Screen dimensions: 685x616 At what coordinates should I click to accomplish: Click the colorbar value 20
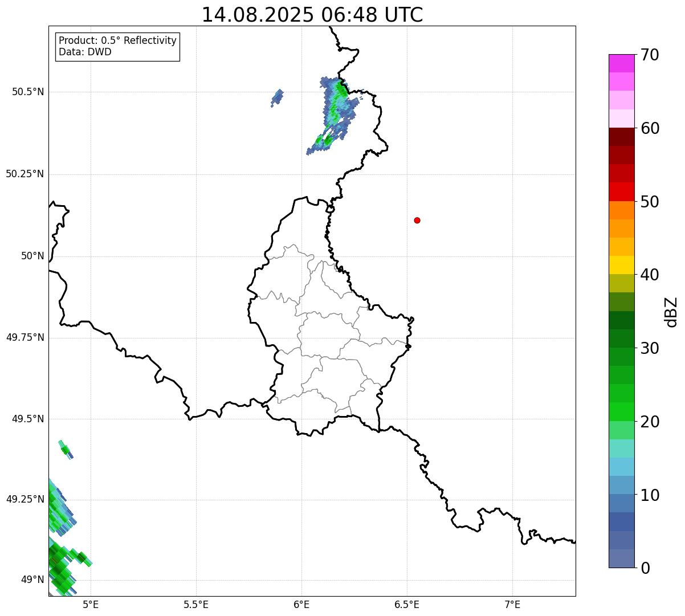pyautogui.click(x=650, y=422)
